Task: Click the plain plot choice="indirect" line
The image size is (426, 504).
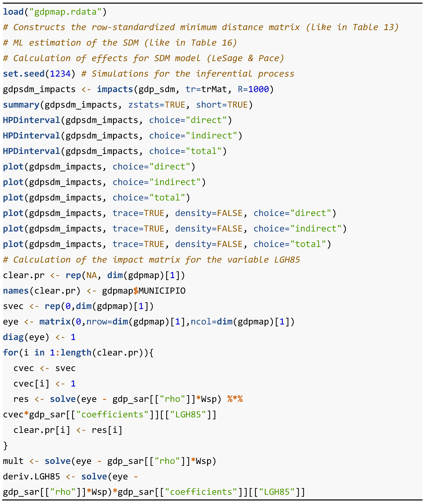Action: (x=104, y=182)
